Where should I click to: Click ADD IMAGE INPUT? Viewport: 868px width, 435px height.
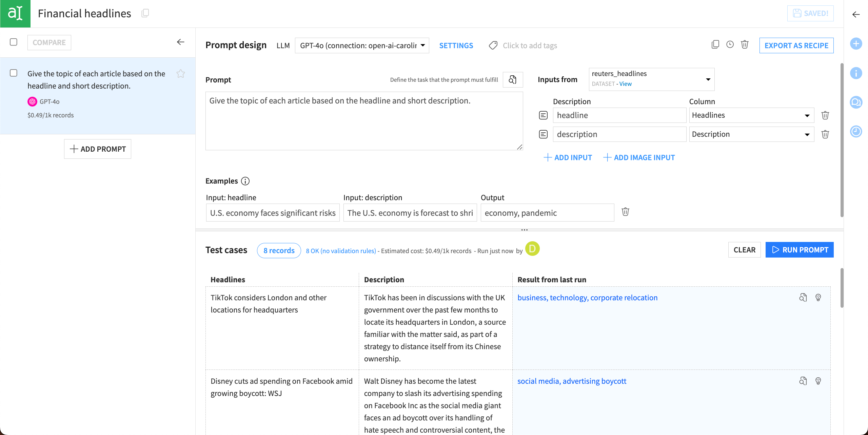click(x=639, y=157)
